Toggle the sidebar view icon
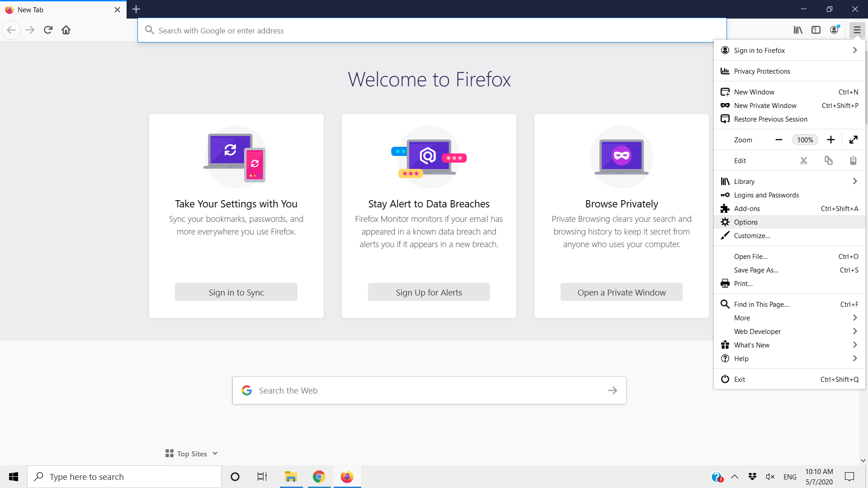 click(x=816, y=30)
